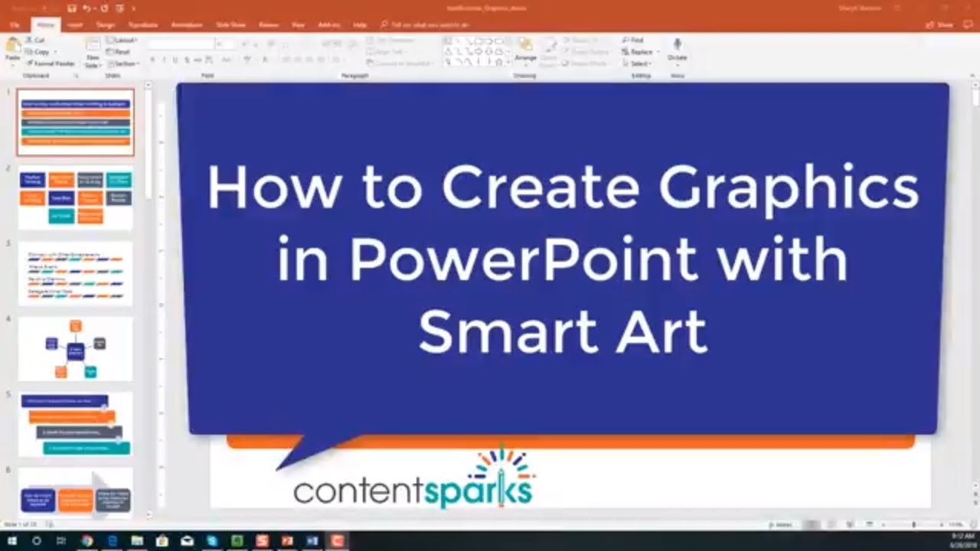
Task: Switch to the Transitions ribbon tab
Action: 144,24
